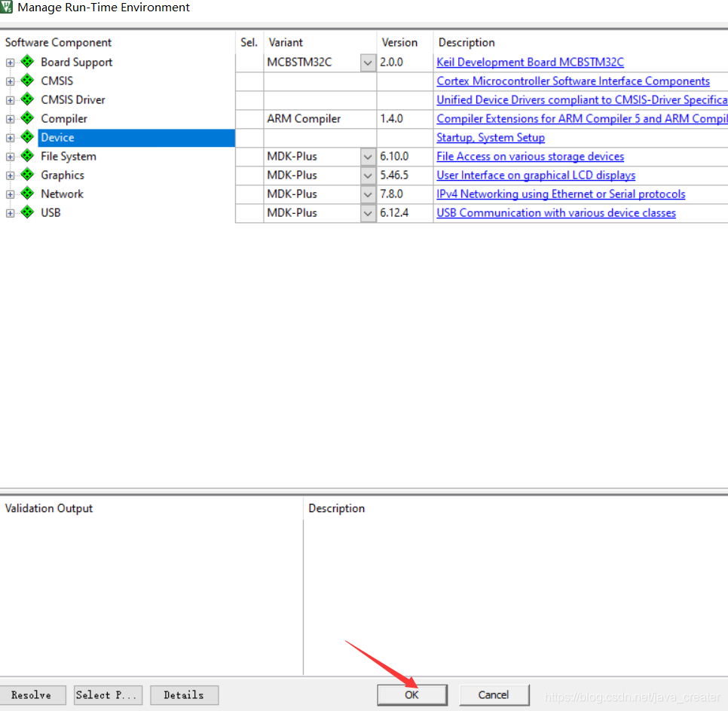This screenshot has height=711, width=728.
Task: Open Cortex Microcontroller Software Interface Components link
Action: (x=573, y=81)
